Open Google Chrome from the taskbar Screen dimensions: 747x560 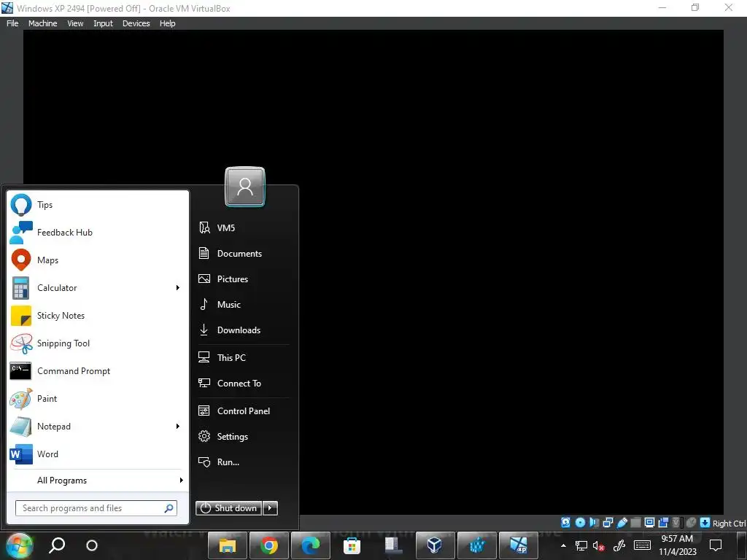(x=269, y=545)
